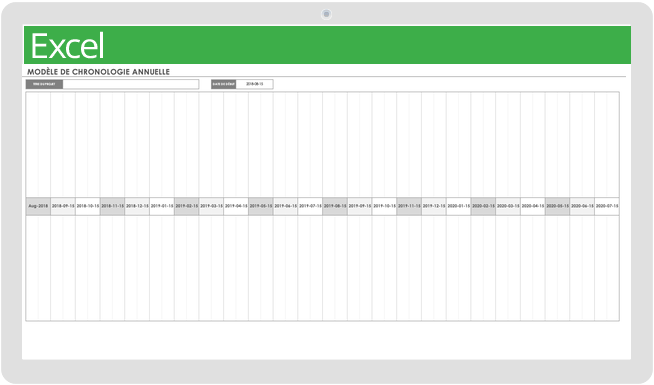654x385 pixels.
Task: Select the 2020-03-15 timeline cell
Action: [x=508, y=206]
